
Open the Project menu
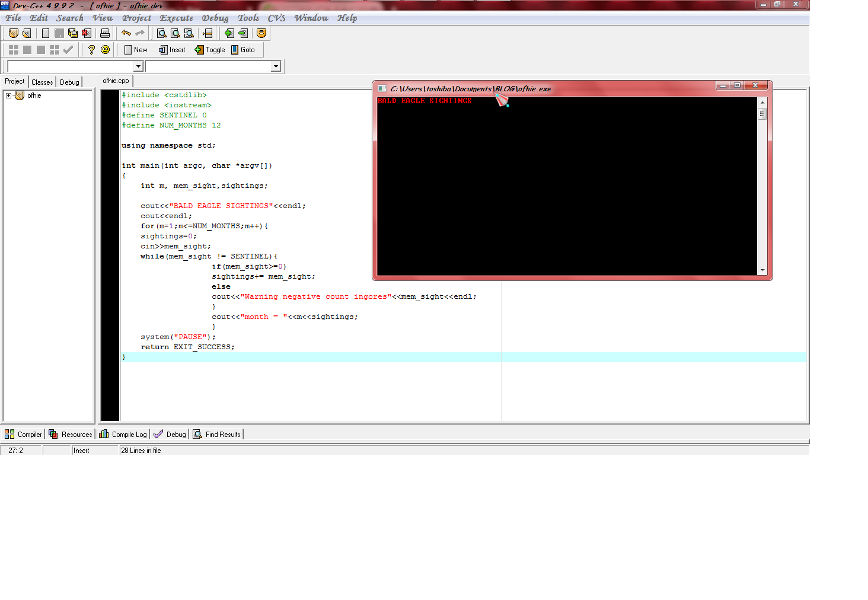coord(136,18)
